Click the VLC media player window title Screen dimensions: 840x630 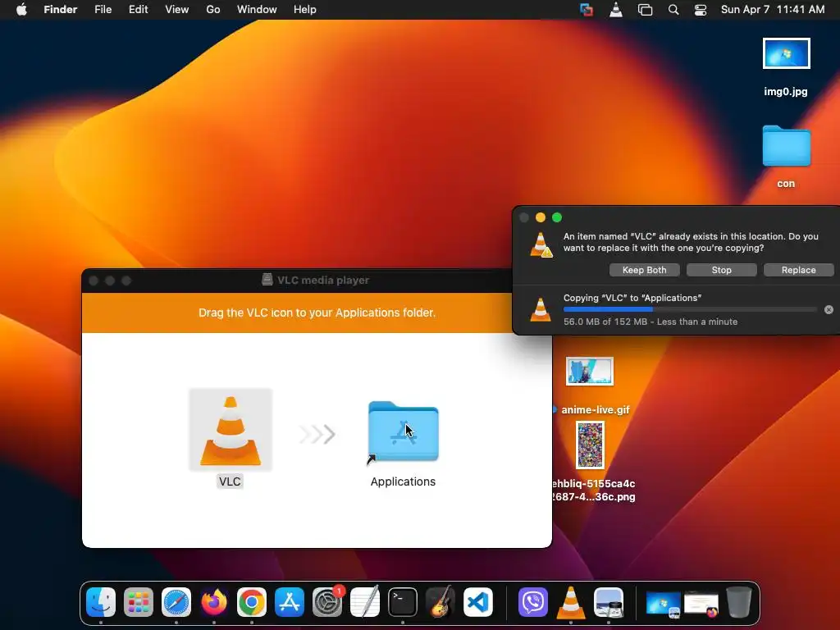(x=323, y=281)
